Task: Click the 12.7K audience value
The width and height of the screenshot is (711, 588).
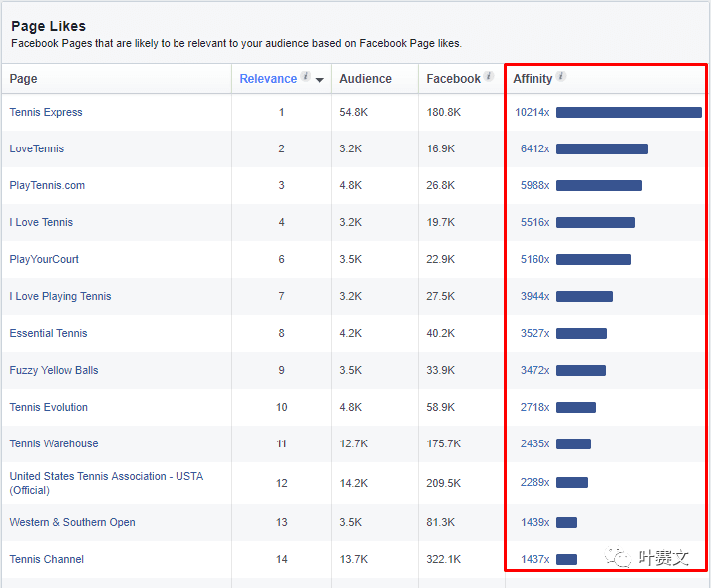Action: pos(354,443)
